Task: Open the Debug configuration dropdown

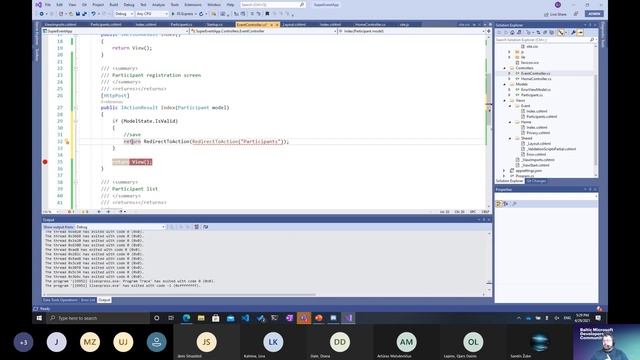Action: tap(124, 14)
